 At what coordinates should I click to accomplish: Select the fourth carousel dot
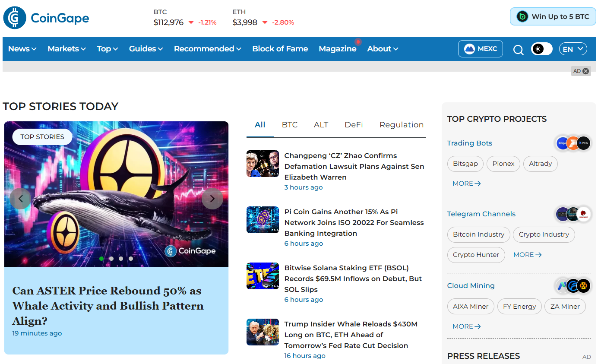click(131, 259)
